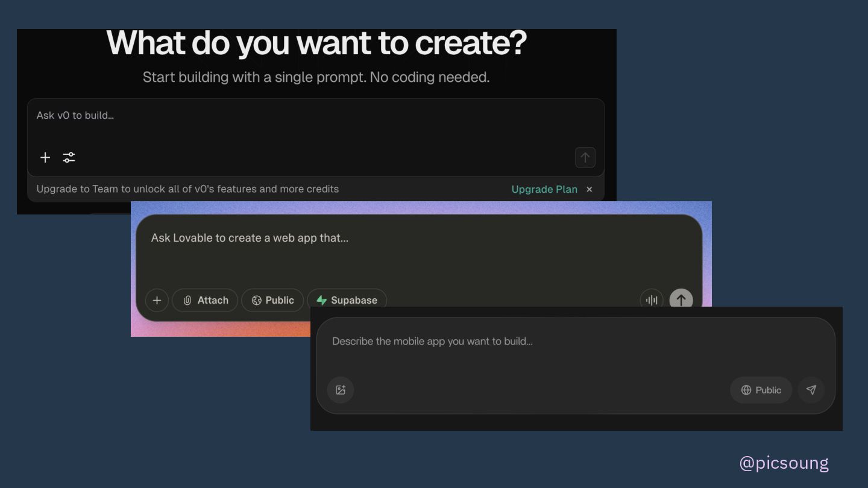Open the Upgrade Plan link
Image resolution: width=868 pixels, height=488 pixels.
click(x=544, y=189)
